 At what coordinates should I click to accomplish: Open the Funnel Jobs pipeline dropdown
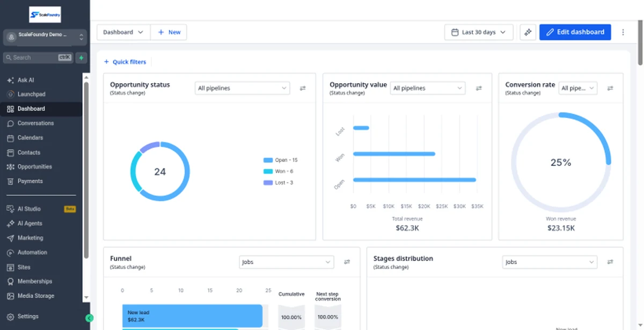pyautogui.click(x=287, y=262)
